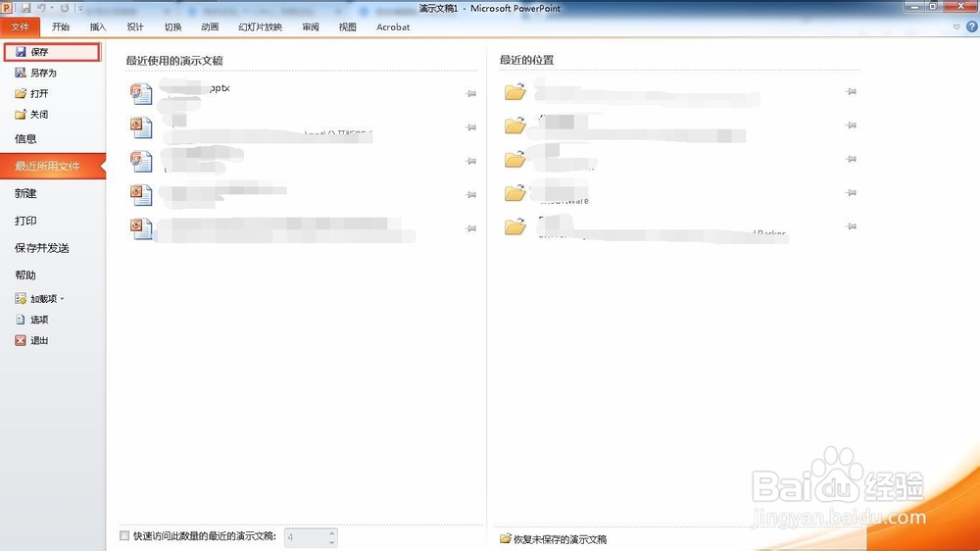This screenshot has height=551, width=980.
Task: Open Customize Quick Access Toolbar dropdown
Action: click(x=80, y=8)
